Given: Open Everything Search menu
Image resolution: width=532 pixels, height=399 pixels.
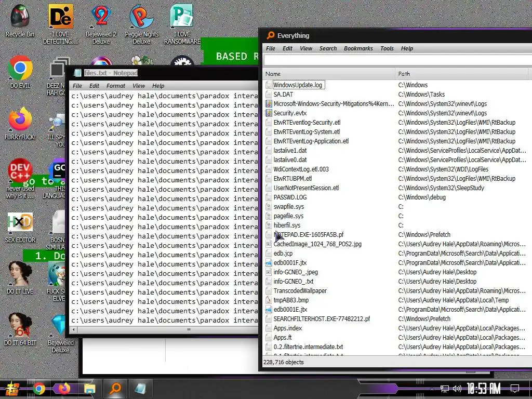Looking at the screenshot, I should point(328,48).
